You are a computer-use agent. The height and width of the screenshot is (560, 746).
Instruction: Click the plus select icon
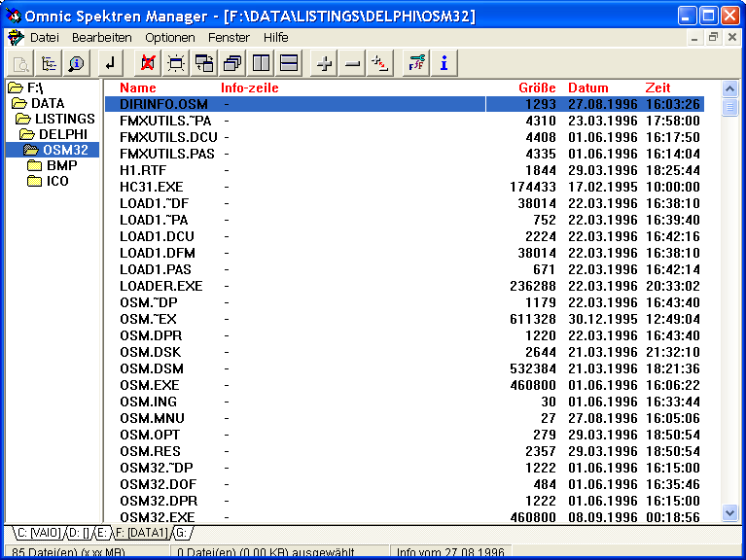pos(325,64)
